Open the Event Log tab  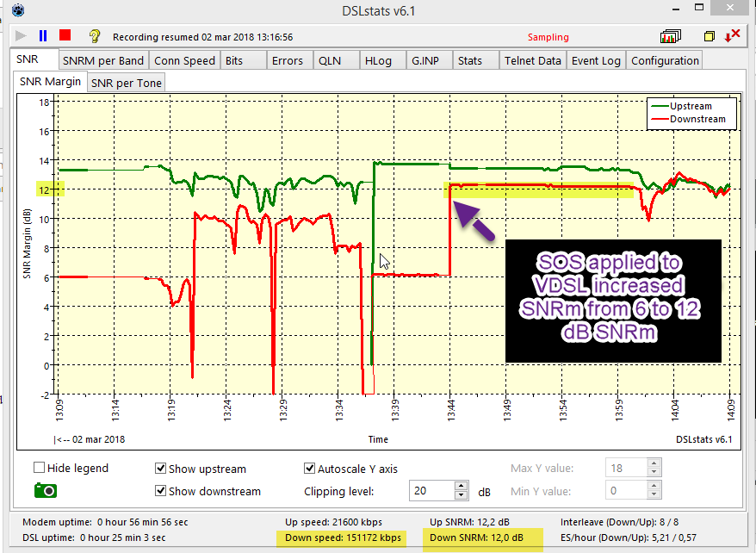597,61
